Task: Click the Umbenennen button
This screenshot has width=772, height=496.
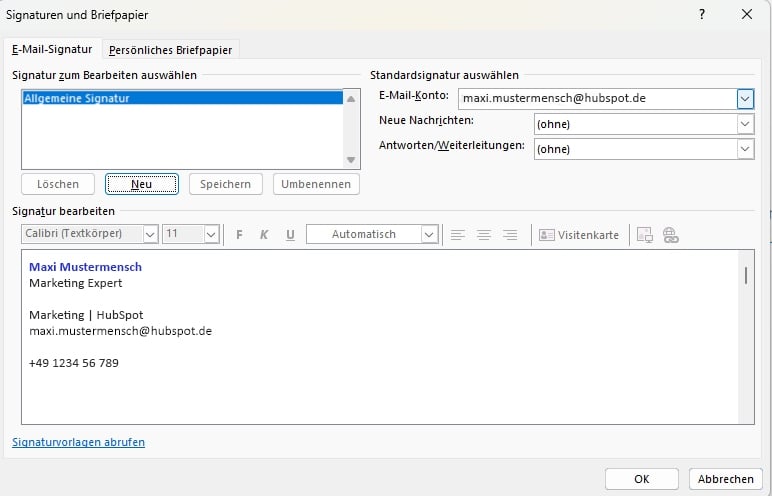Action: [316, 184]
